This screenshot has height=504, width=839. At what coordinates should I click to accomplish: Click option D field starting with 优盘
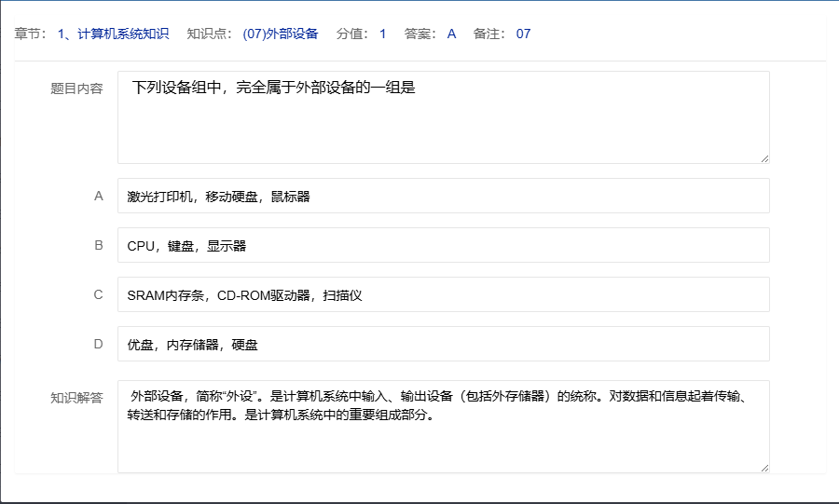tap(443, 344)
